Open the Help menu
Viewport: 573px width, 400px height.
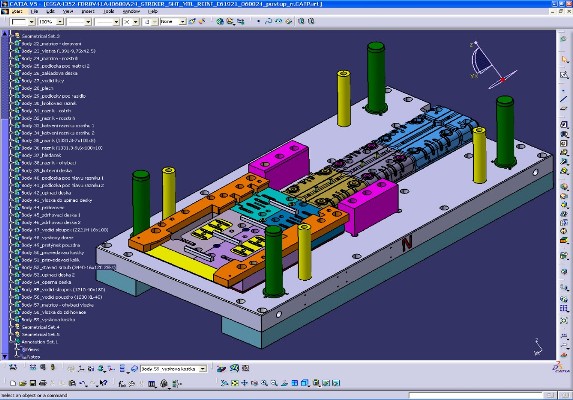pyautogui.click(x=153, y=12)
